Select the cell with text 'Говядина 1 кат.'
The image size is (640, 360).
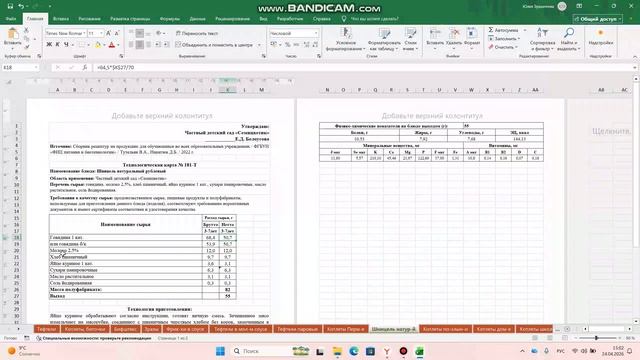coord(126,237)
